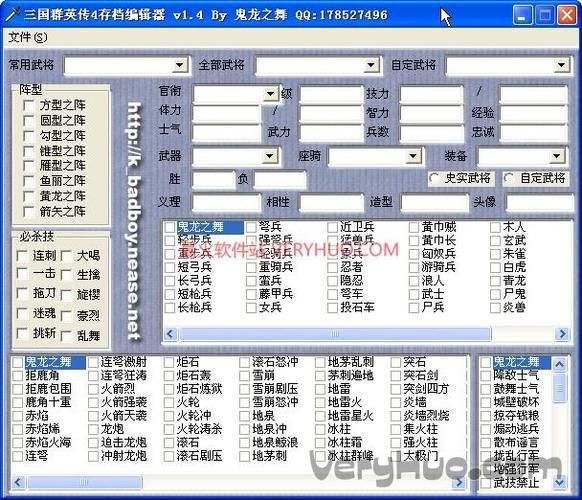Check 城壁破坏 in right list

point(485,402)
